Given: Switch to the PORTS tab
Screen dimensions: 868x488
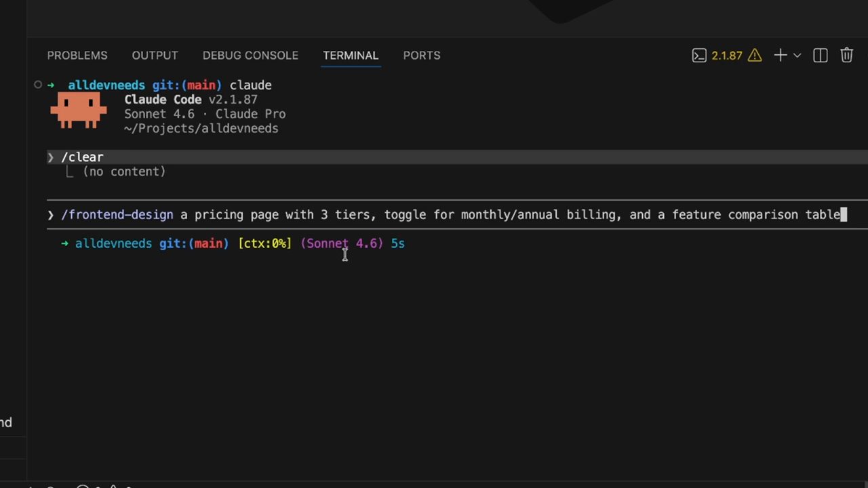Looking at the screenshot, I should [422, 56].
